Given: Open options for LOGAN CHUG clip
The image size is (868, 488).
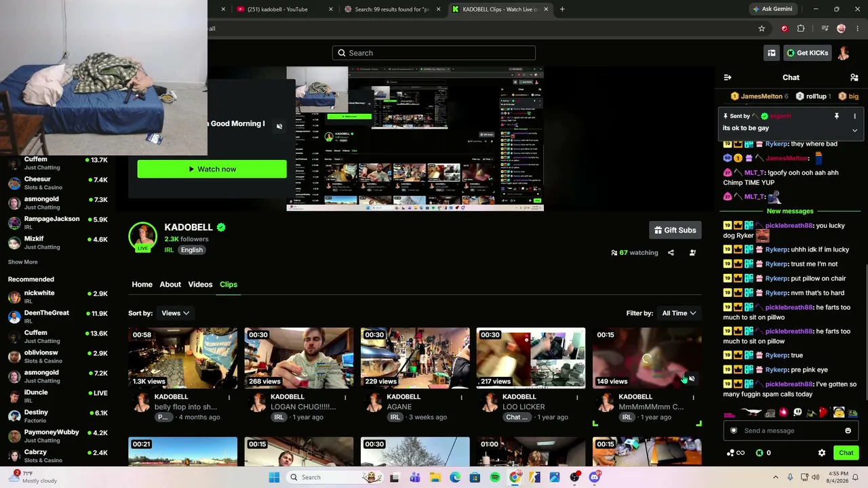Looking at the screenshot, I should (345, 397).
